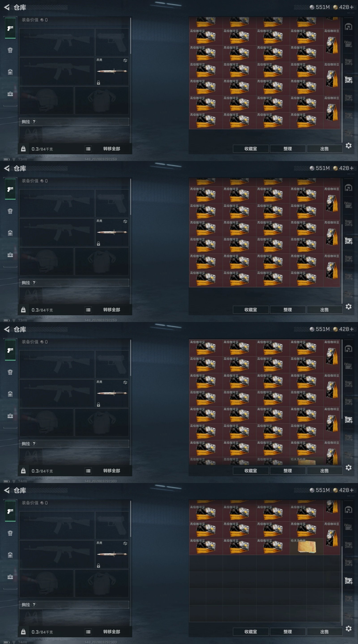
Task: Open the list view menu button
Action: (x=88, y=149)
